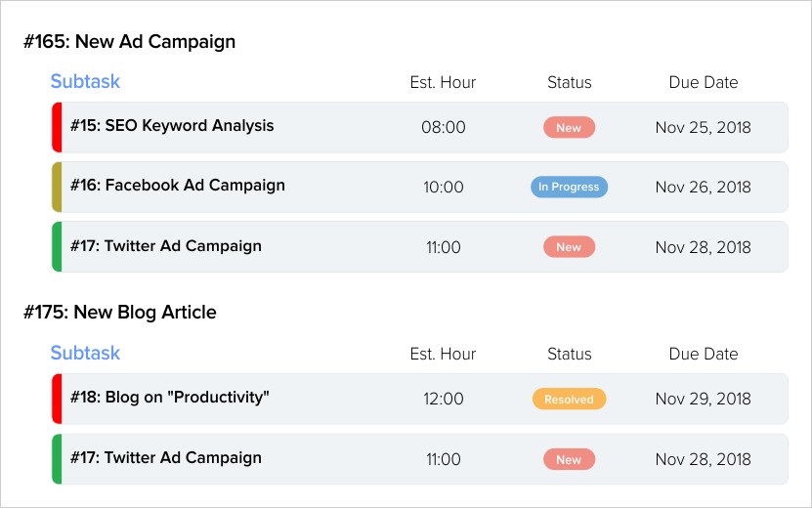The height and width of the screenshot is (508, 812).
Task: Click red priority bar on Blog on Productivity
Action: coord(57,399)
